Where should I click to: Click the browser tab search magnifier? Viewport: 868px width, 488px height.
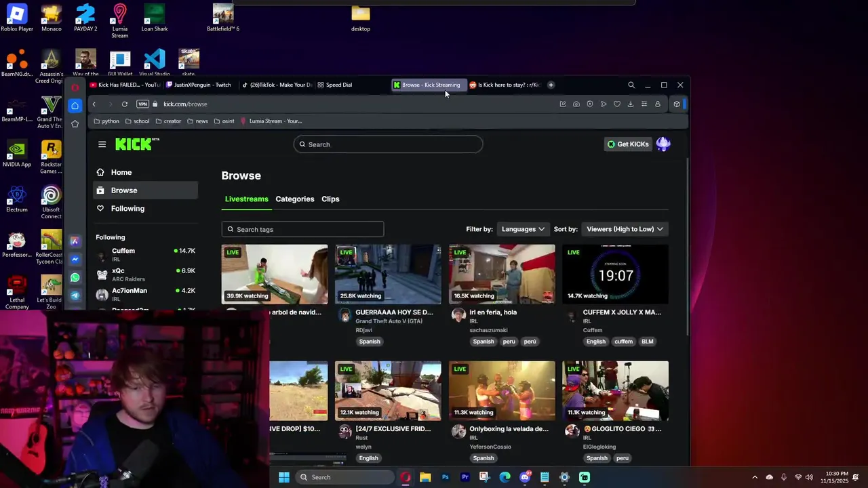click(x=631, y=85)
